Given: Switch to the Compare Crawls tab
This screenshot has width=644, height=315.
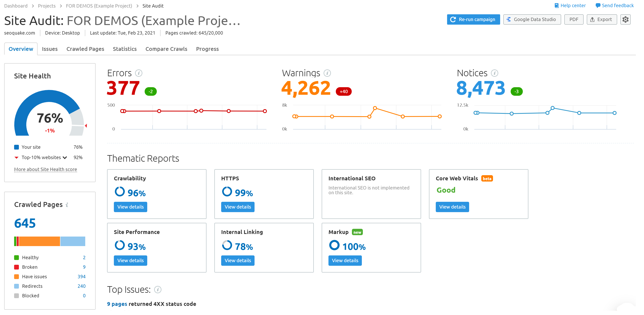Looking at the screenshot, I should [x=166, y=49].
